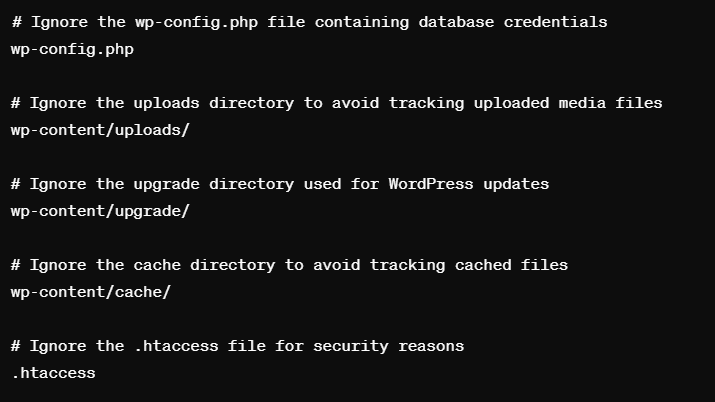
Task: Click the comment about uploaded media files
Action: tap(337, 103)
